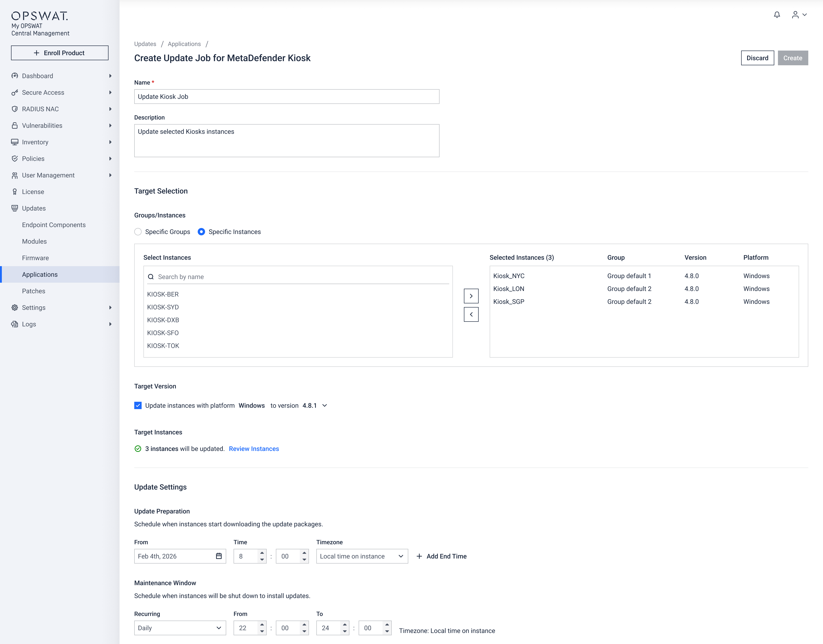Open the user account menu icon
823x644 pixels.
(x=795, y=15)
